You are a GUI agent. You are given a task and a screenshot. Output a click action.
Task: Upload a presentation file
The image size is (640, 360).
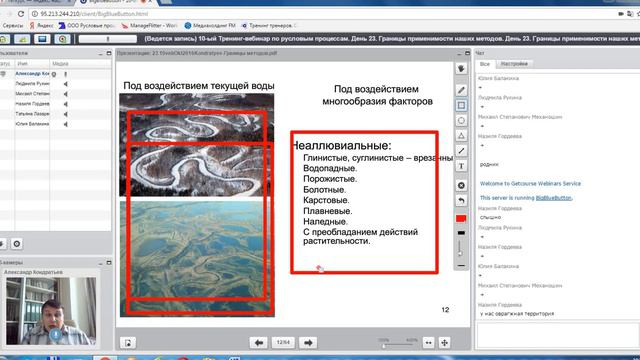pyautogui.click(x=128, y=343)
